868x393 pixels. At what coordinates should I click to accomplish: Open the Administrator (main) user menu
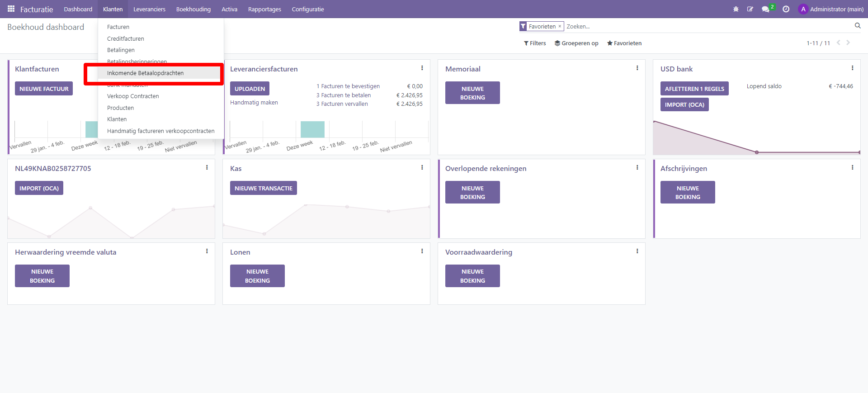click(831, 9)
